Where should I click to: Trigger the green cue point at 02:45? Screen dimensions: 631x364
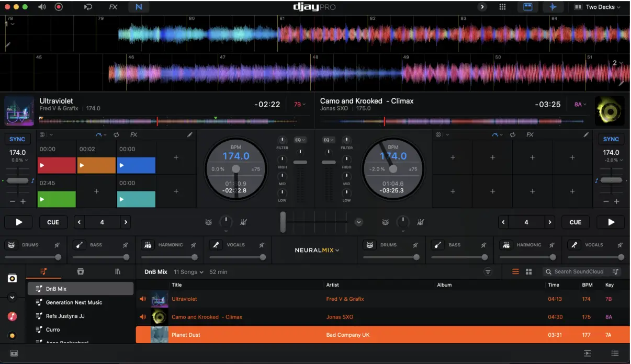tap(57, 199)
